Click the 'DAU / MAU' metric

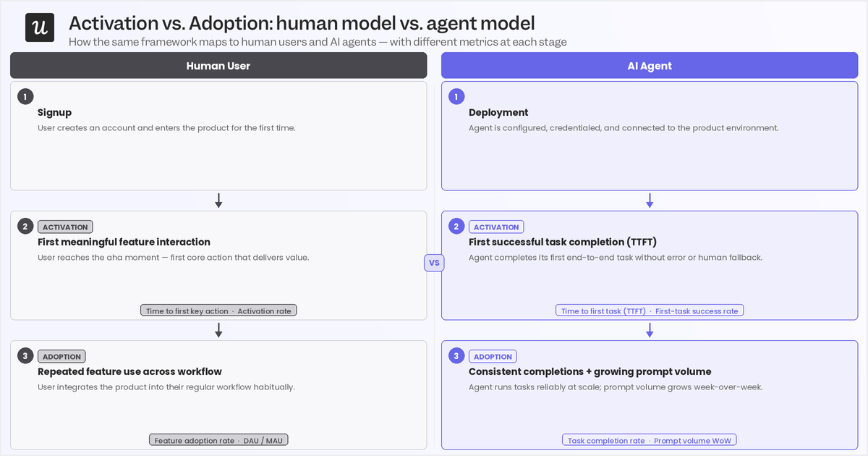[263, 441]
